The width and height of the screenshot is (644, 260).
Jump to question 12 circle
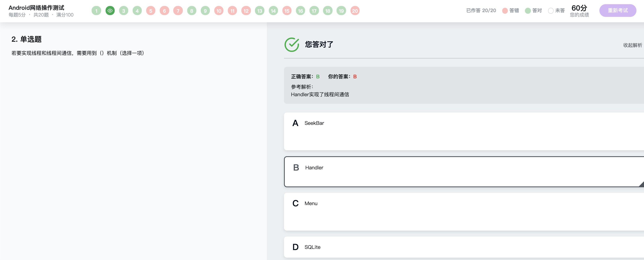tap(246, 11)
